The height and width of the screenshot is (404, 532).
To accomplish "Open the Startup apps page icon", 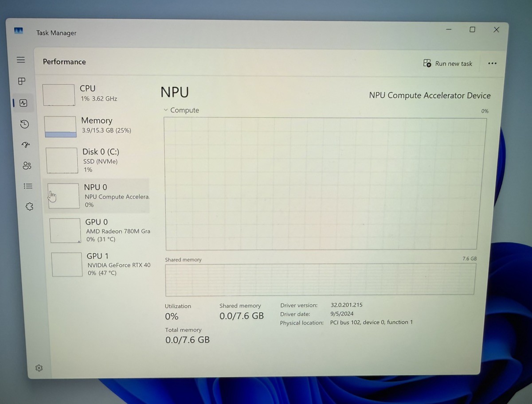I will point(26,145).
